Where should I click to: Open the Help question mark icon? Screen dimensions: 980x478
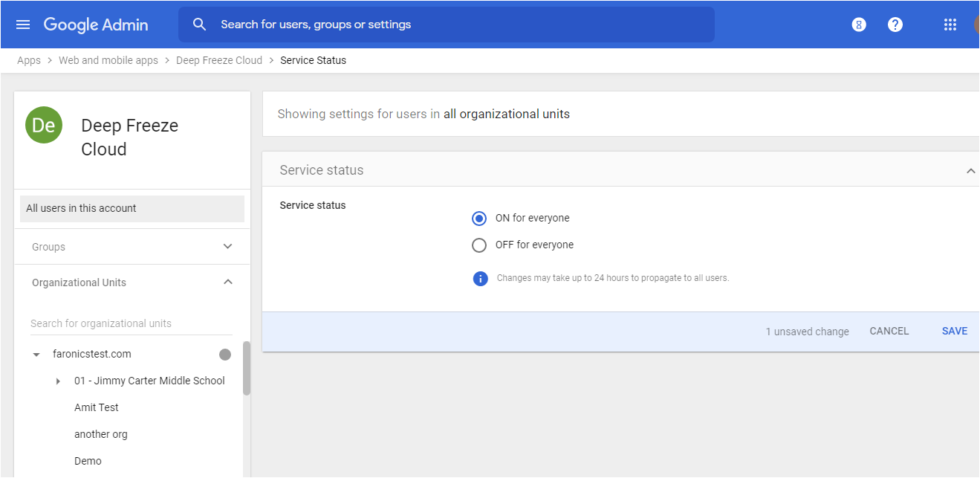coord(895,25)
